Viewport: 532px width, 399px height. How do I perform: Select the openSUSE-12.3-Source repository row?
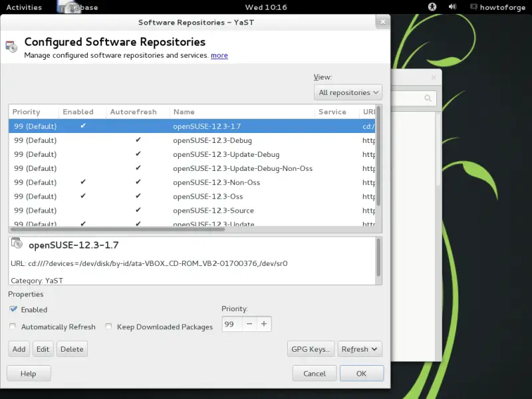(192, 210)
